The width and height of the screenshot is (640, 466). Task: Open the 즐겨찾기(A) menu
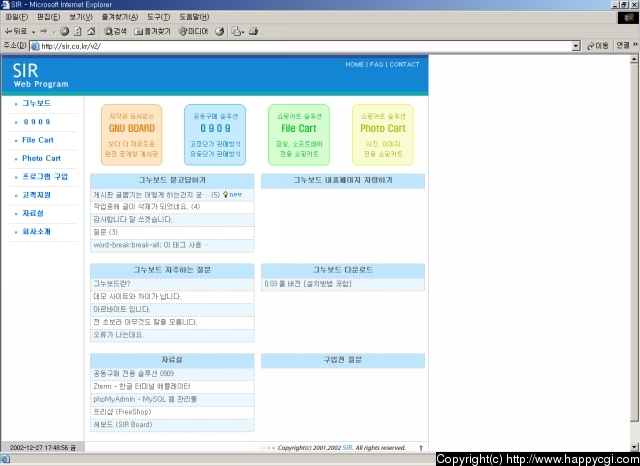pyautogui.click(x=120, y=17)
